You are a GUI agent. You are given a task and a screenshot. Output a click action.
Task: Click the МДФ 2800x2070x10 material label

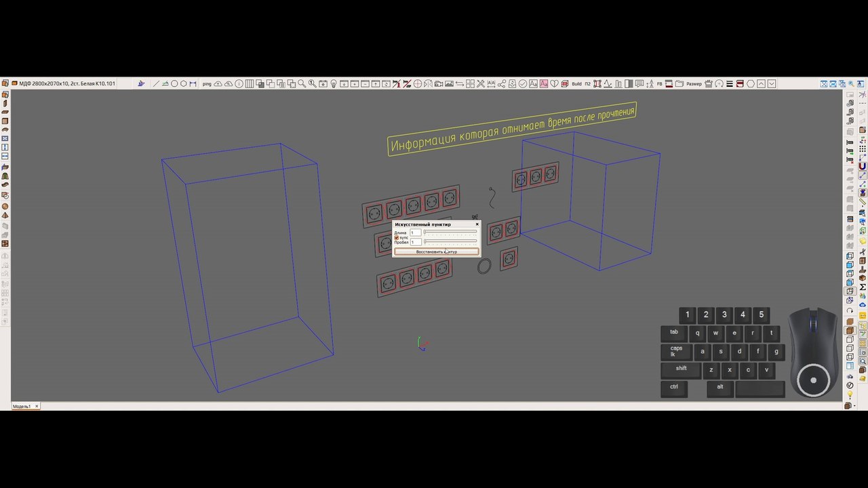click(67, 83)
